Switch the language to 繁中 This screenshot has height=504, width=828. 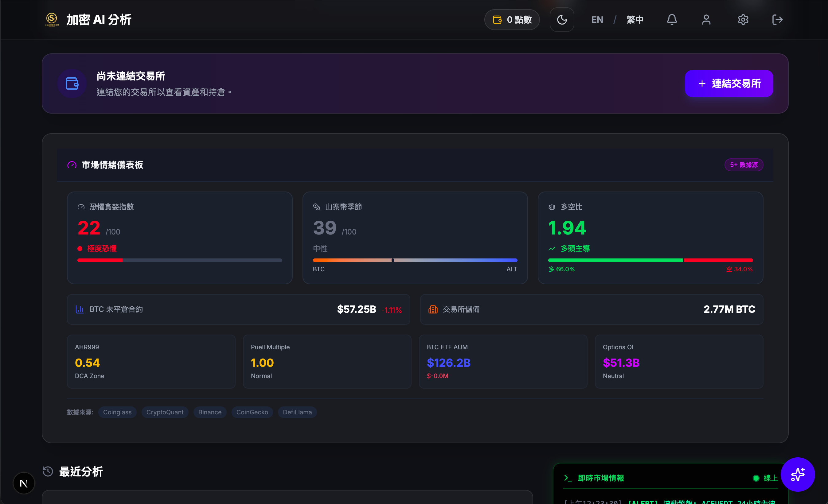[x=635, y=19]
